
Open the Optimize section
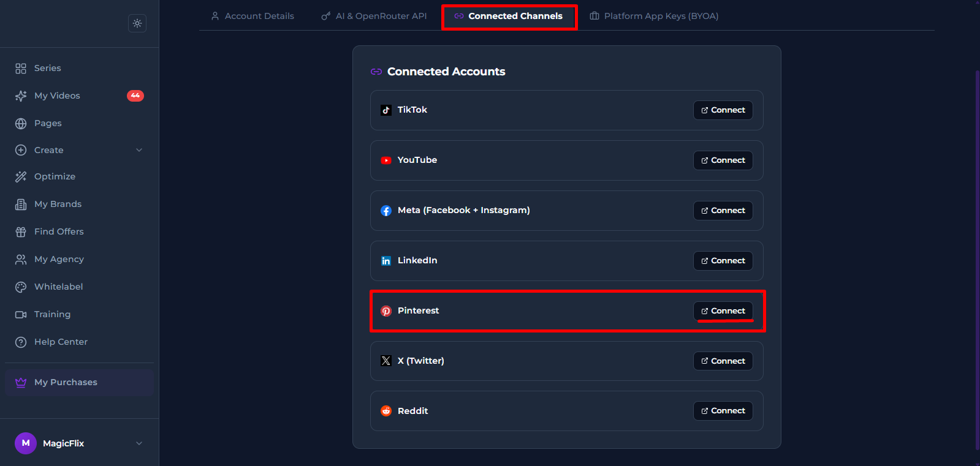click(x=79, y=176)
